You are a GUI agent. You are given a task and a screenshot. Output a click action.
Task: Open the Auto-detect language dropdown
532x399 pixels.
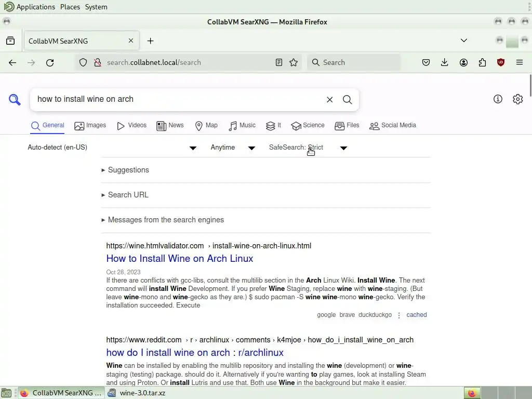(x=112, y=148)
